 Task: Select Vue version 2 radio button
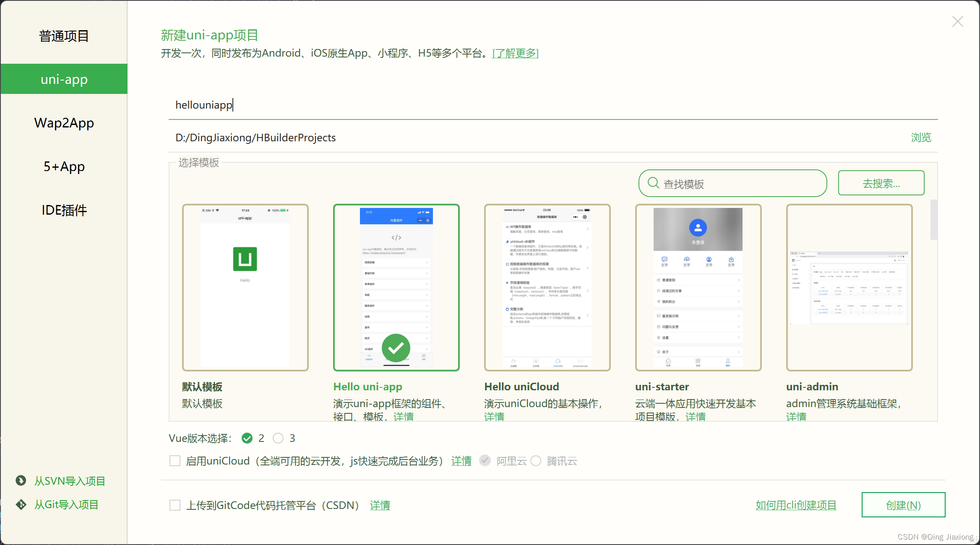(x=247, y=438)
